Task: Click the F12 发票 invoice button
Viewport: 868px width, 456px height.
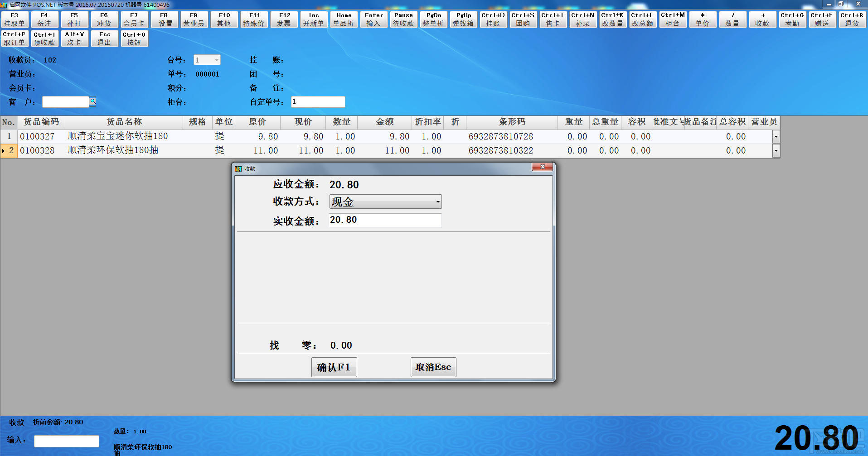Action: click(284, 19)
